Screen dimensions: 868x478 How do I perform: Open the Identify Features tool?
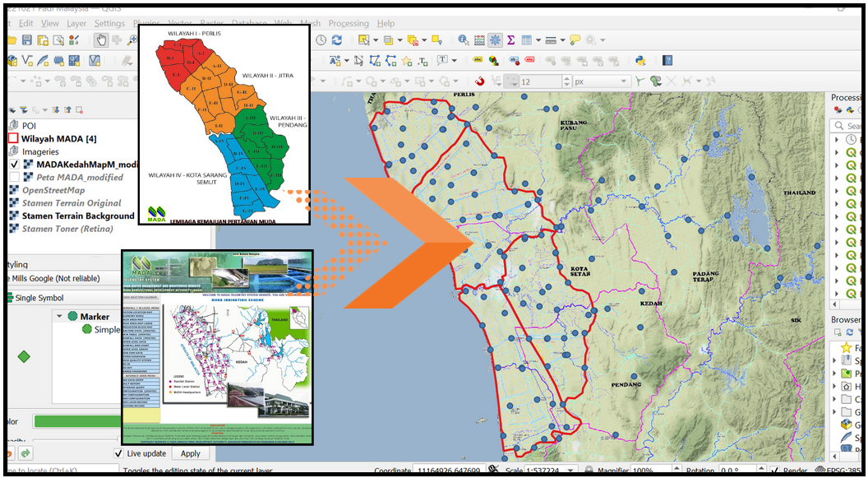(464, 39)
